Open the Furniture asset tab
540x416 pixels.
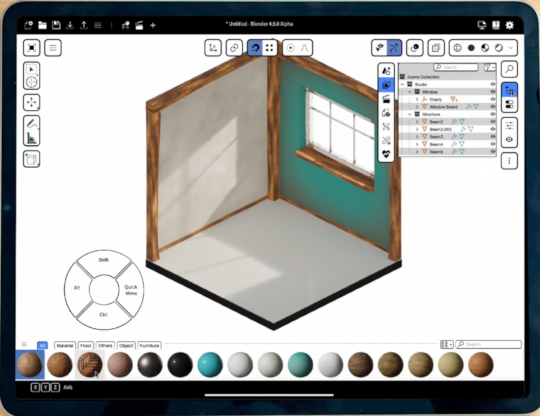point(149,345)
